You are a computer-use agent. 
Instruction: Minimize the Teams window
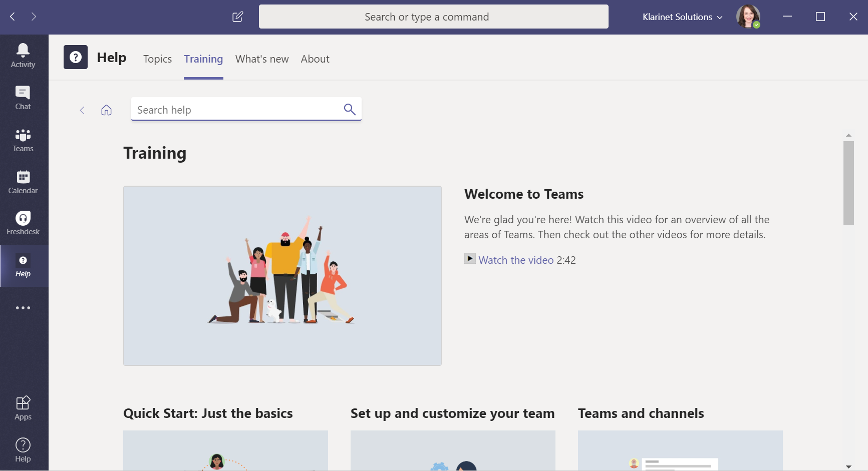tap(787, 17)
